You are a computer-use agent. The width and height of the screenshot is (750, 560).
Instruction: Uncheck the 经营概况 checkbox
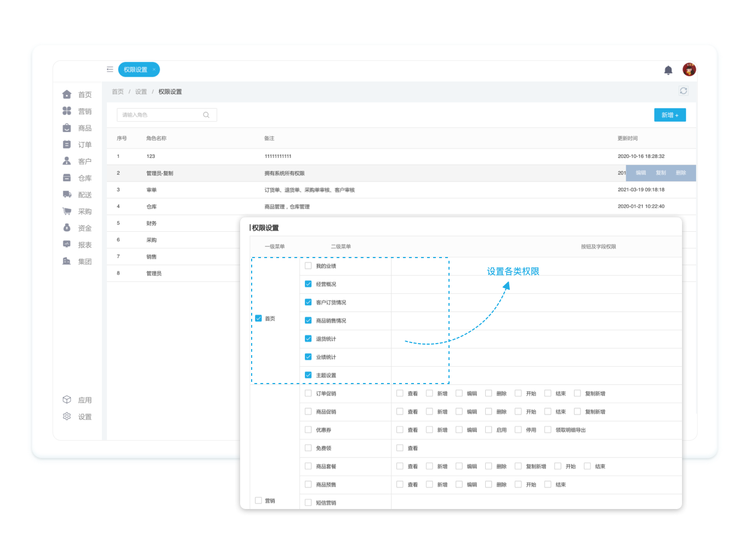[308, 284]
